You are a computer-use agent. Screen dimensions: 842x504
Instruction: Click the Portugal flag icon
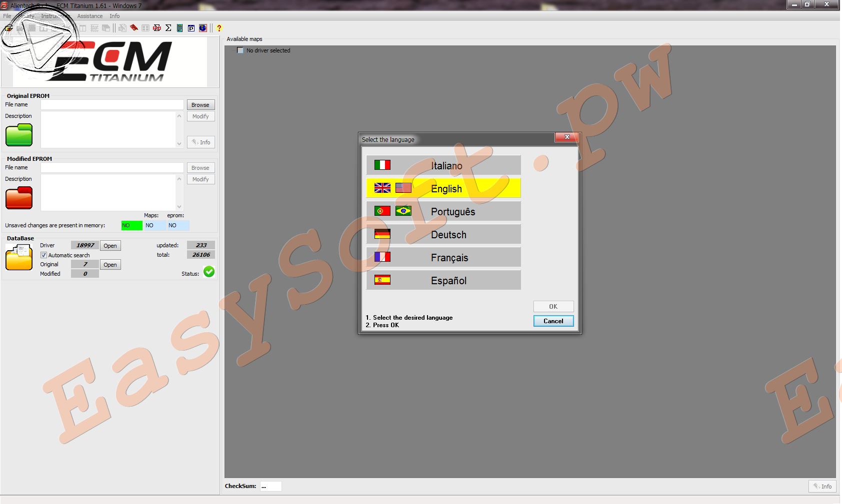(x=382, y=211)
